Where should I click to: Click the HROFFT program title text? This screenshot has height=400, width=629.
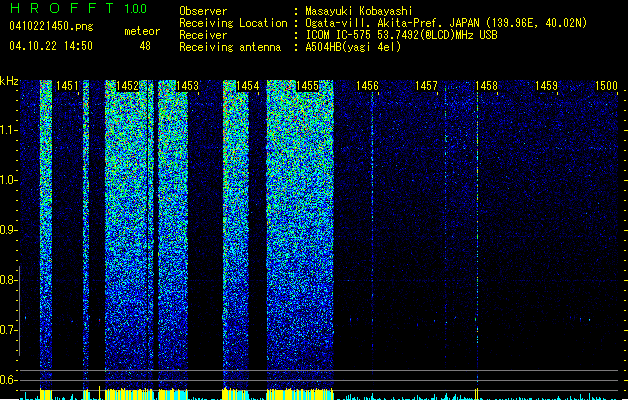[x=62, y=8]
